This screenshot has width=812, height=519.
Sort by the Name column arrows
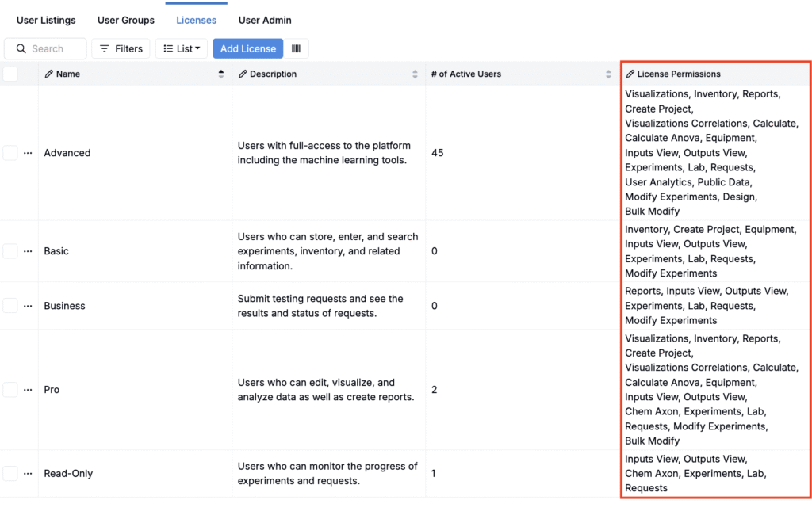pos(220,74)
